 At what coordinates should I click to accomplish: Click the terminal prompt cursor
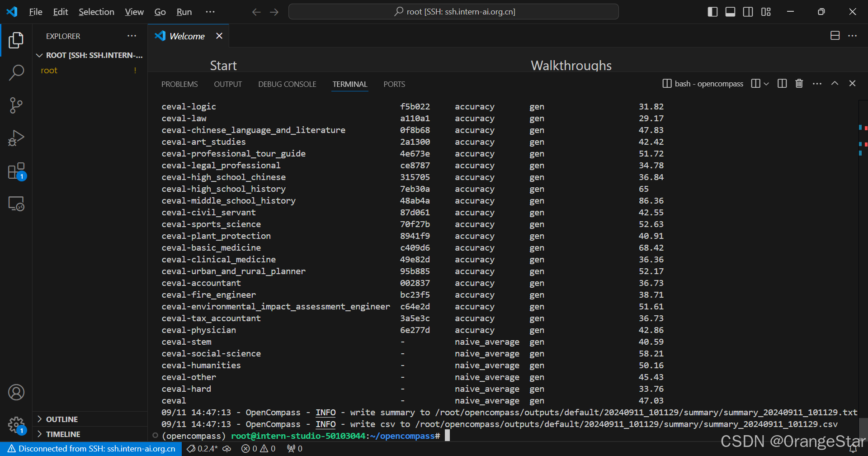(447, 436)
